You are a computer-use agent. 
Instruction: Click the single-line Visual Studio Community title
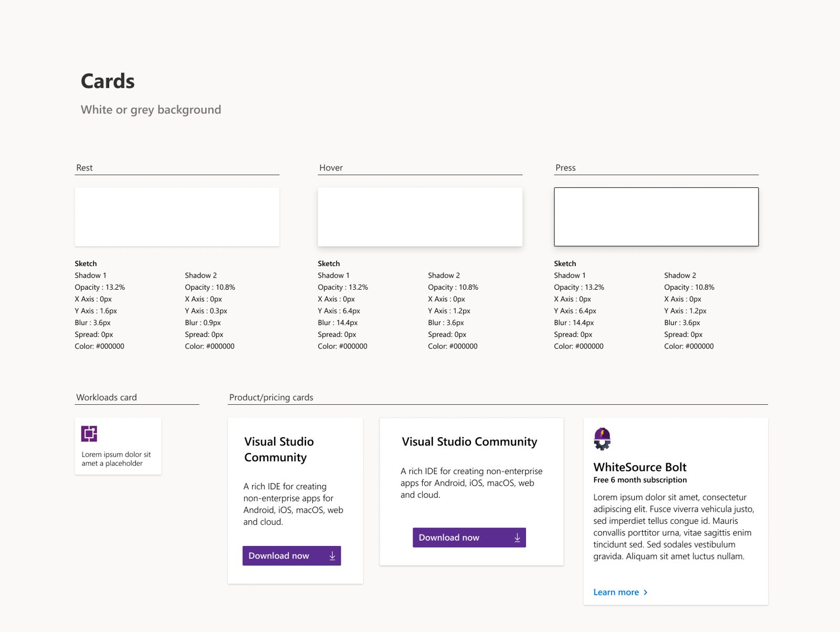pyautogui.click(x=469, y=441)
